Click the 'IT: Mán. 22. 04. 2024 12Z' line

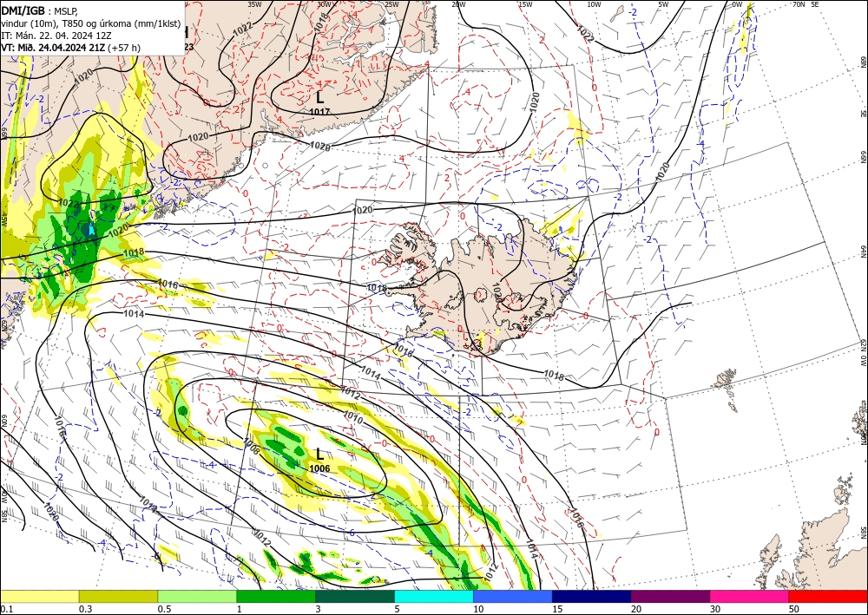click(x=56, y=36)
